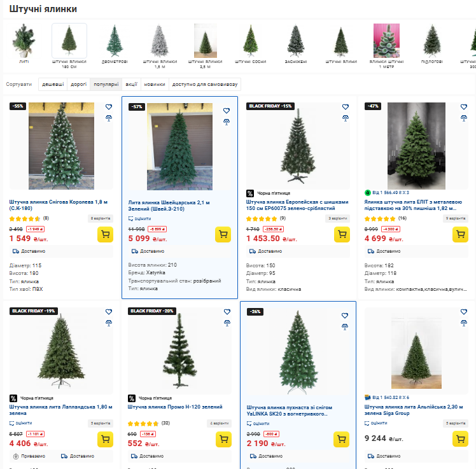Add ЕЛІТ 1,82 м tree to cart
This screenshot has width=476, height=469.
(x=460, y=234)
